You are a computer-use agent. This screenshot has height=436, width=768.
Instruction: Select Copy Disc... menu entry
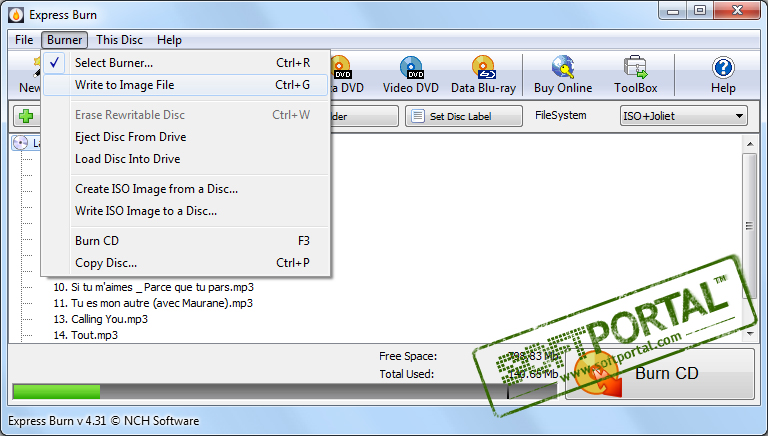186,263
